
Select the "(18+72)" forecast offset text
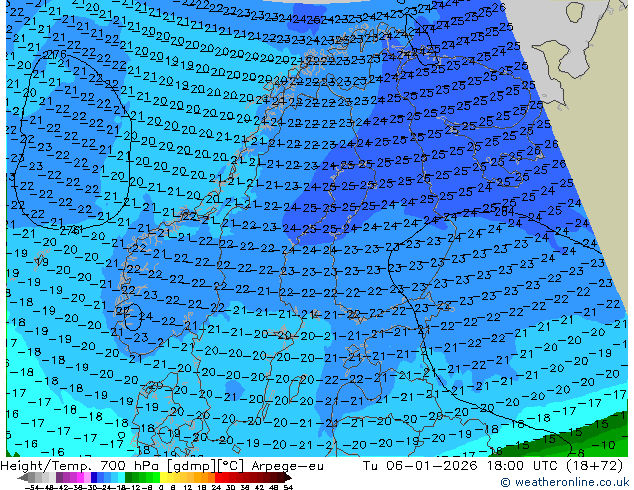[595, 466]
